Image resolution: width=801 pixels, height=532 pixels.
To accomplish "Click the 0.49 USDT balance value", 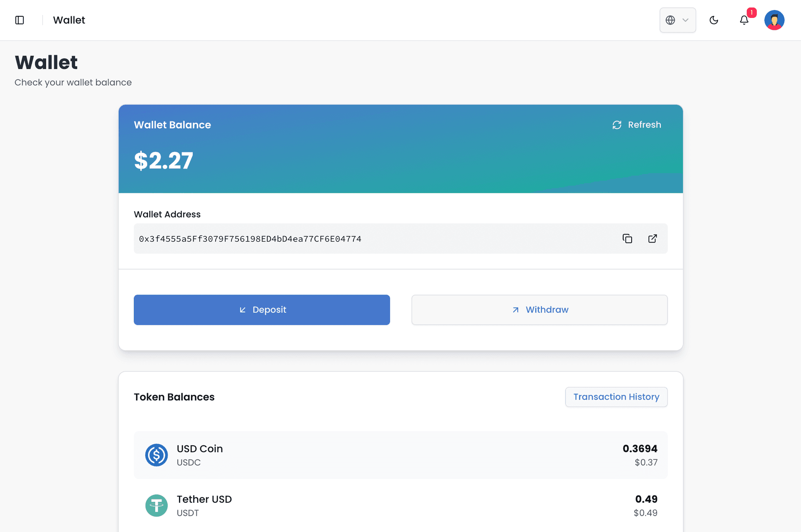I will click(x=646, y=499).
